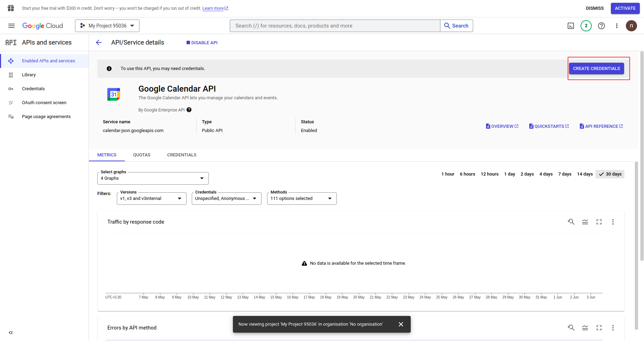The width and height of the screenshot is (644, 341).
Task: Click the Create Credentials button
Action: pyautogui.click(x=596, y=69)
